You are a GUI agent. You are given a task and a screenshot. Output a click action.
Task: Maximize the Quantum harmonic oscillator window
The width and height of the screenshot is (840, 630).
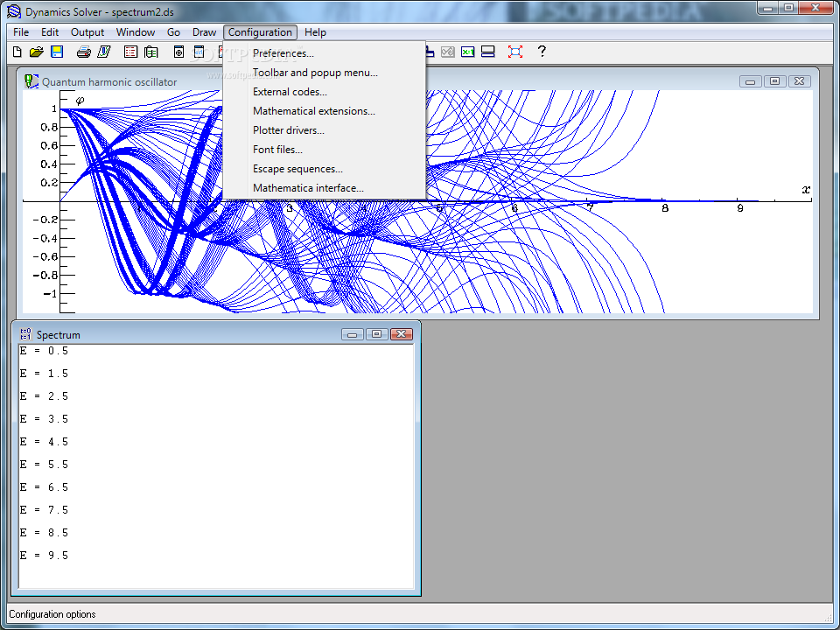[x=774, y=81]
